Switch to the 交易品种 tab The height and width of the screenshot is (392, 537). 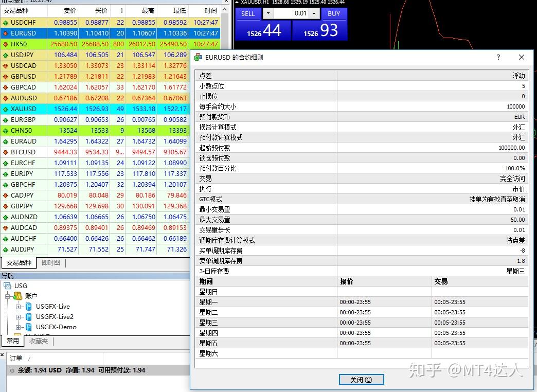[19, 263]
